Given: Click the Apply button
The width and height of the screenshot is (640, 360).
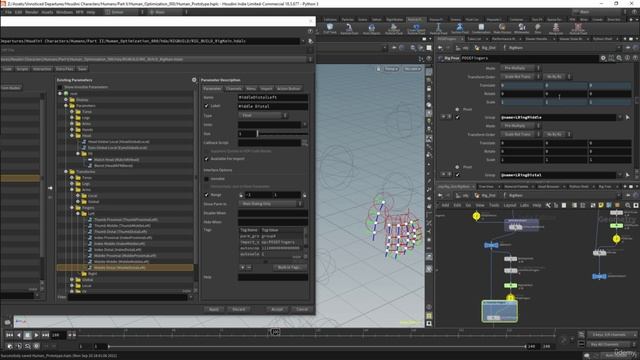Looking at the screenshot, I should [214, 309].
